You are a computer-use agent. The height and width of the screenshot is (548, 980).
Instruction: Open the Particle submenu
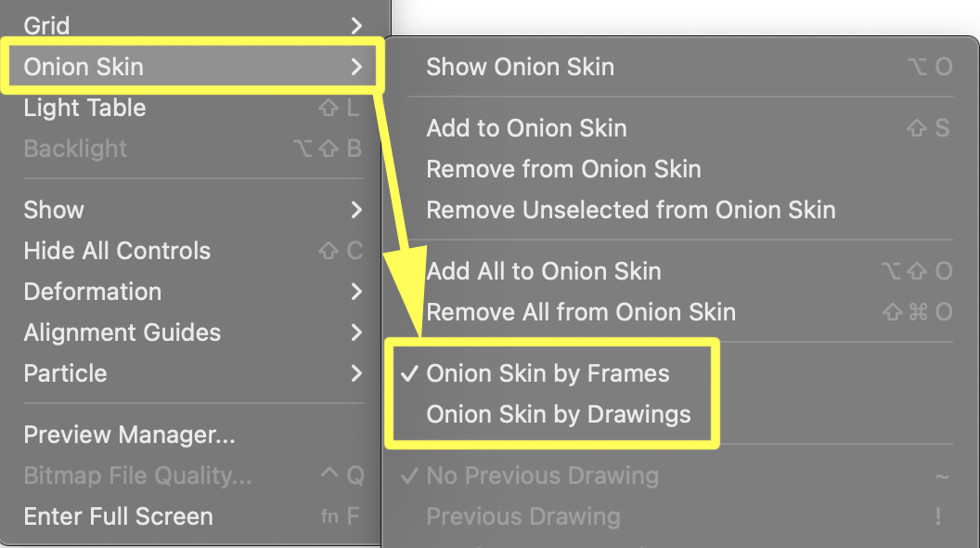pyautogui.click(x=65, y=373)
